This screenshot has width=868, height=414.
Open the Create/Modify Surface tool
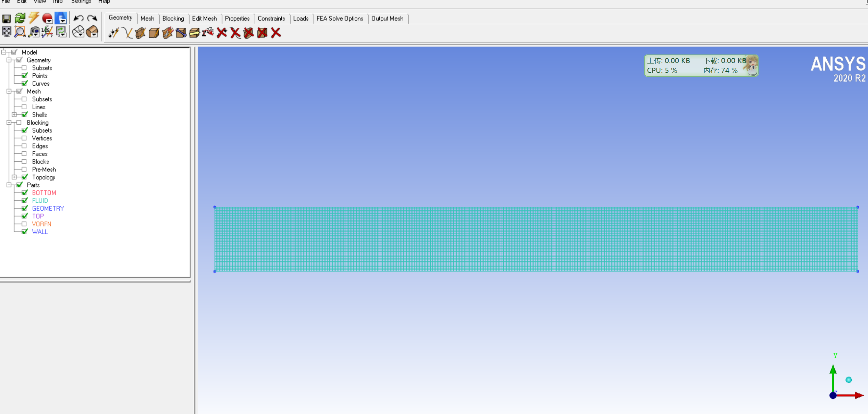click(x=140, y=33)
